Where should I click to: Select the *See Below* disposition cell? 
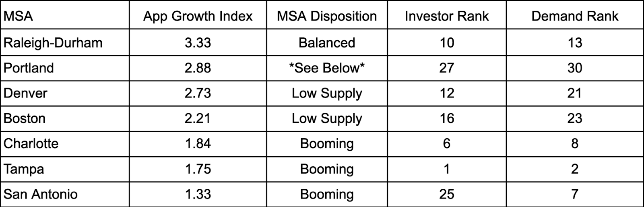click(x=327, y=68)
